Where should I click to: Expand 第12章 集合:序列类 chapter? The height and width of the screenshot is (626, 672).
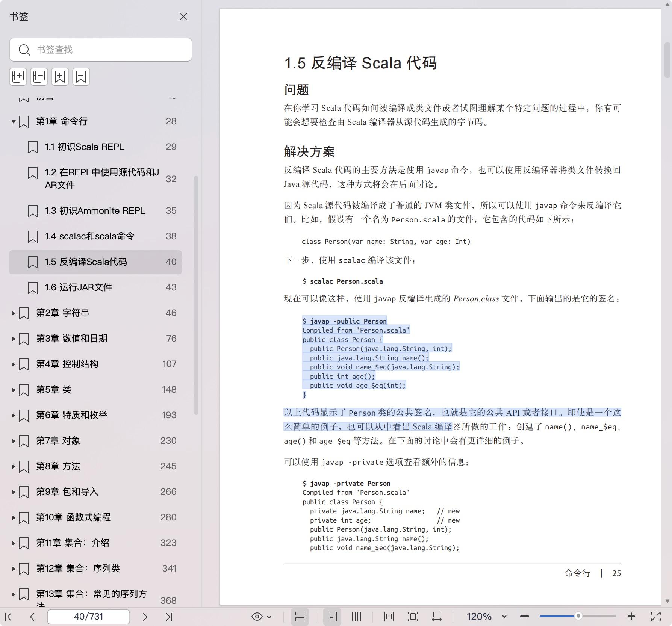(x=14, y=569)
